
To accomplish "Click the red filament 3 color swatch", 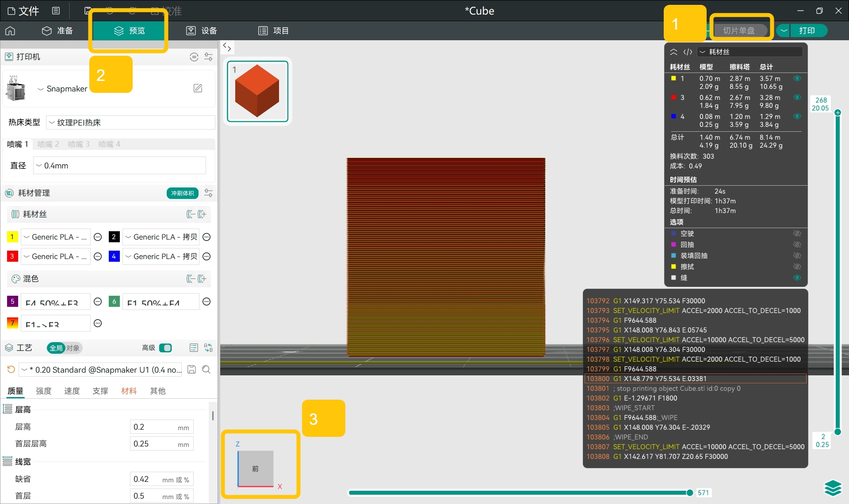I will click(x=12, y=256).
